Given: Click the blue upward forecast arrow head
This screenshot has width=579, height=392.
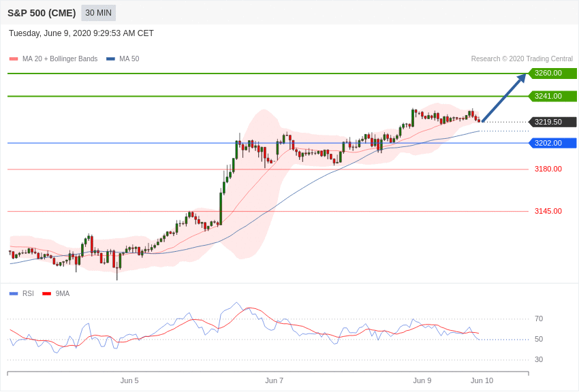Looking at the screenshot, I should coord(521,78).
